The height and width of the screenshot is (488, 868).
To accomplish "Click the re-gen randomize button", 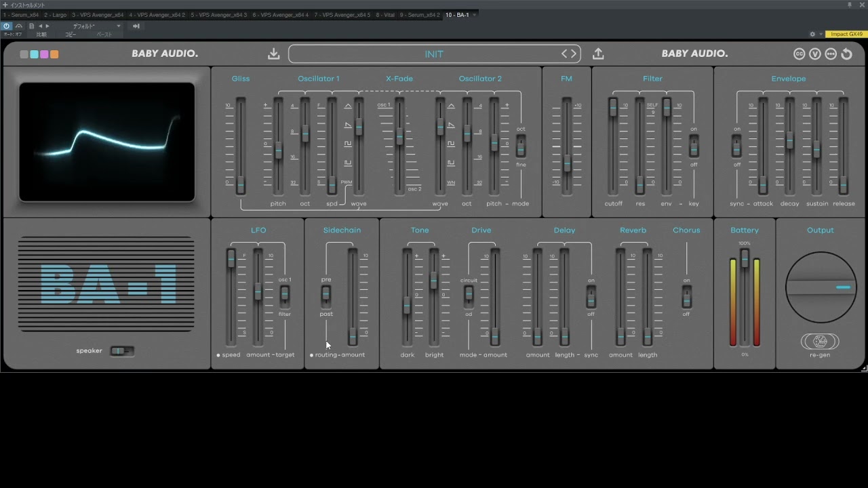I will 820,342.
